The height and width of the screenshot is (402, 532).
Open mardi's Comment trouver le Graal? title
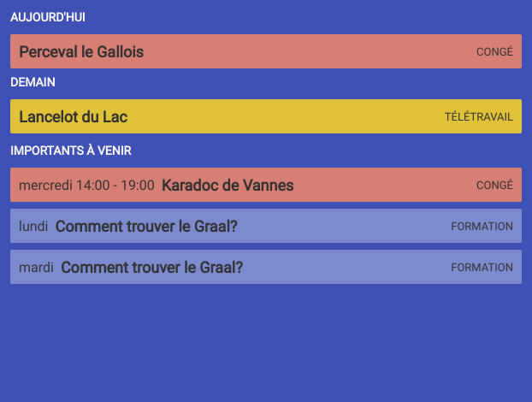pyautogui.click(x=152, y=268)
